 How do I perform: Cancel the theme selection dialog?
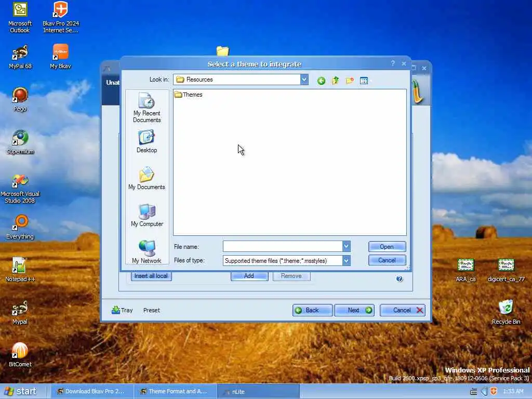[x=387, y=260]
